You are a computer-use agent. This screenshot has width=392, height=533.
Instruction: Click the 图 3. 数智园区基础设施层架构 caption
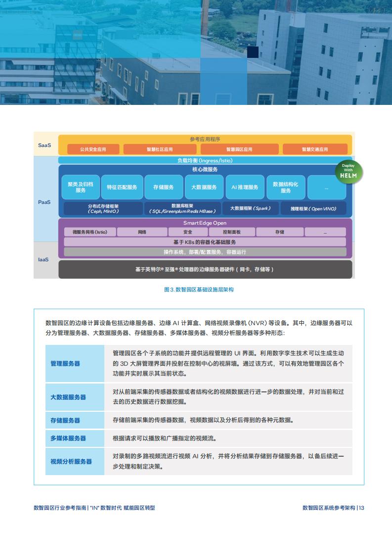coord(199,290)
